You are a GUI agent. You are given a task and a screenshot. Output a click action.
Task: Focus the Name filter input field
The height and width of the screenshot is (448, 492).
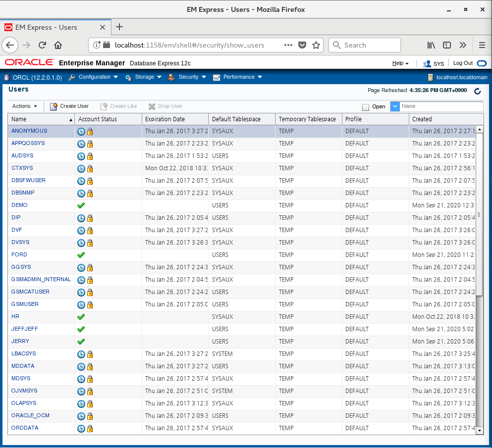point(441,106)
